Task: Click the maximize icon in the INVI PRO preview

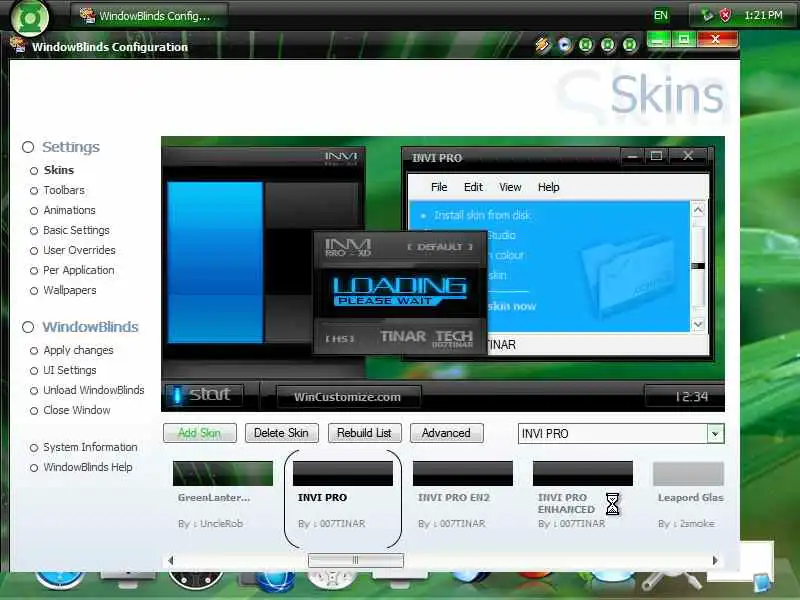Action: tap(657, 156)
